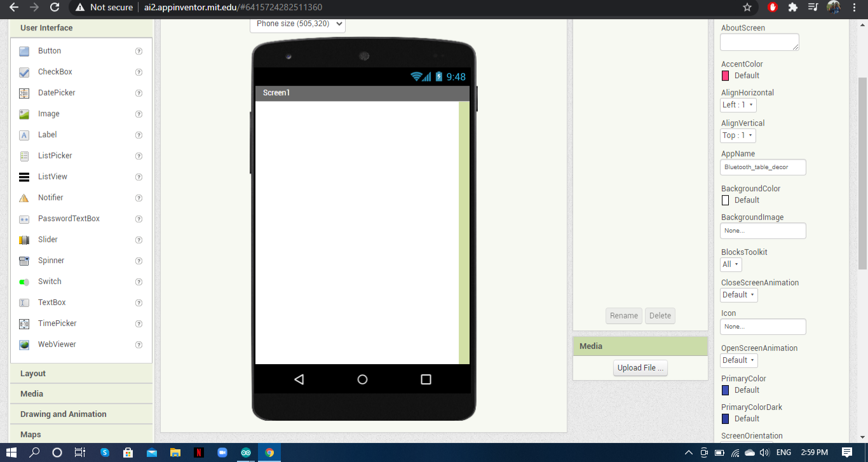Screen dimensions: 868x462
Task: Select the Switch component icon
Action: pyautogui.click(x=24, y=282)
